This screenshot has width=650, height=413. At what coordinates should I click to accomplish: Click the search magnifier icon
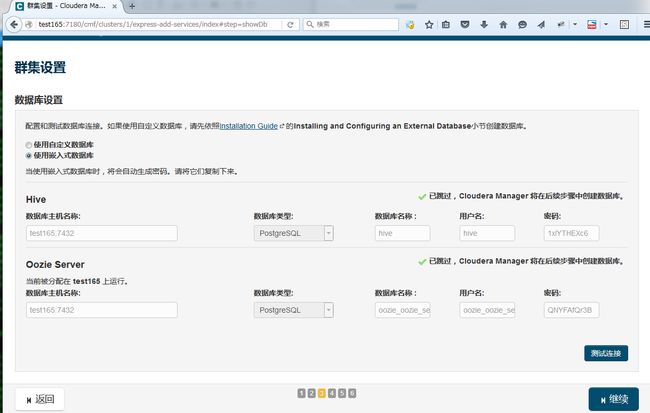pyautogui.click(x=310, y=24)
